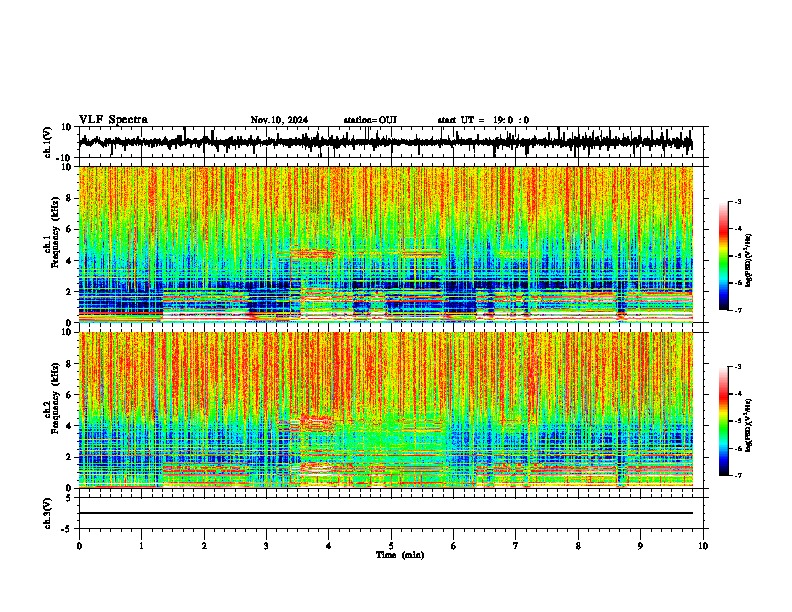Click the flat ch.3 voltage line
The width and height of the screenshot is (792, 612).
385,513
